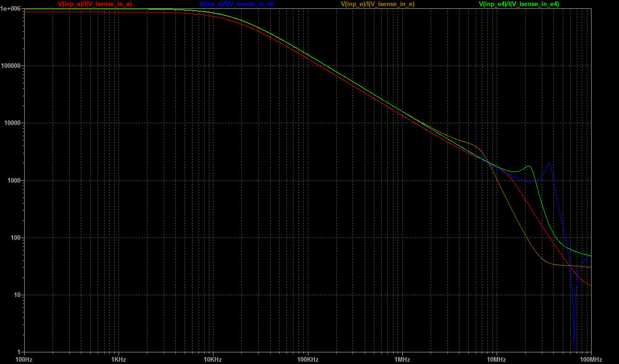Click the green trace resonance peak

529,166
